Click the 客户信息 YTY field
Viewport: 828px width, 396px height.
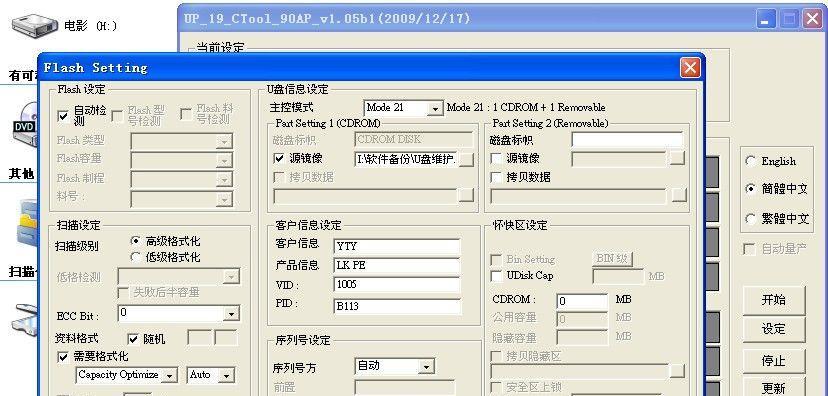(x=397, y=247)
